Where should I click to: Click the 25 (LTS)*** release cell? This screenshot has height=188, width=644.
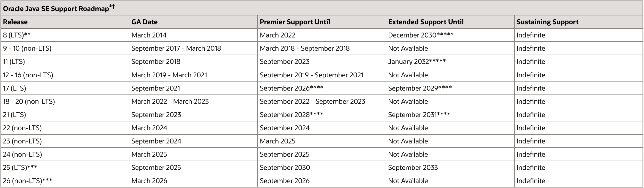coord(20,167)
